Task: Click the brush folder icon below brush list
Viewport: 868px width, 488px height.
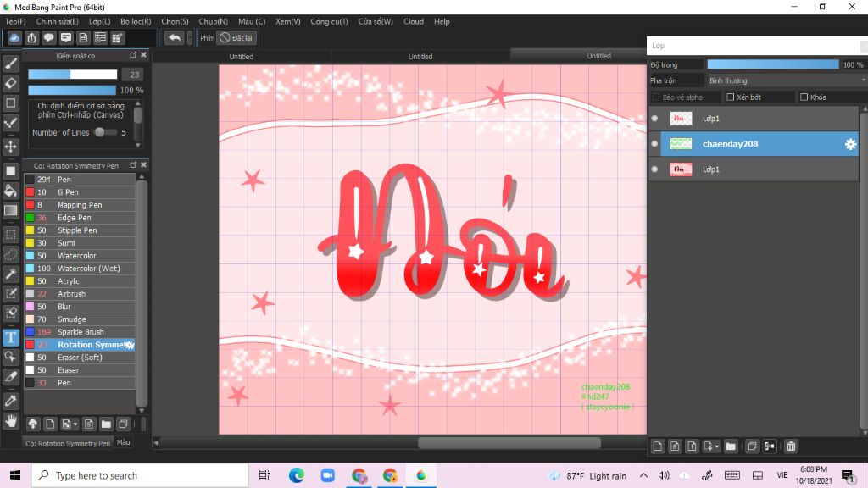Action: (x=106, y=424)
